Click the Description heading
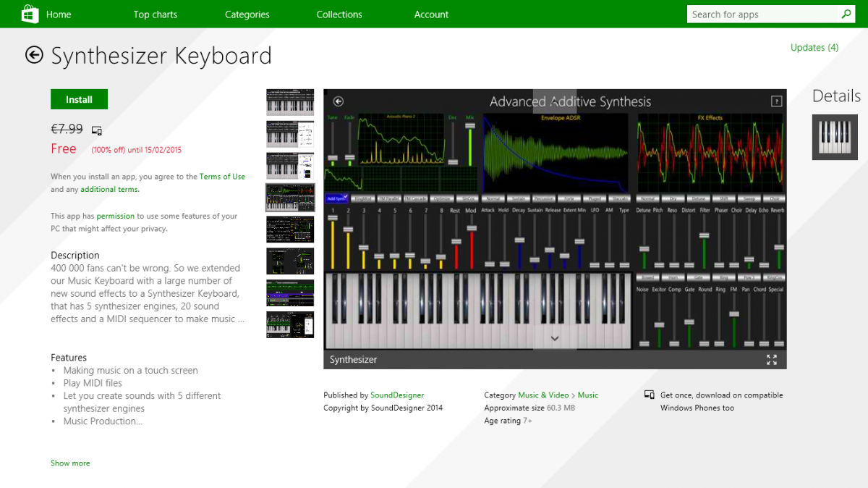 [75, 255]
